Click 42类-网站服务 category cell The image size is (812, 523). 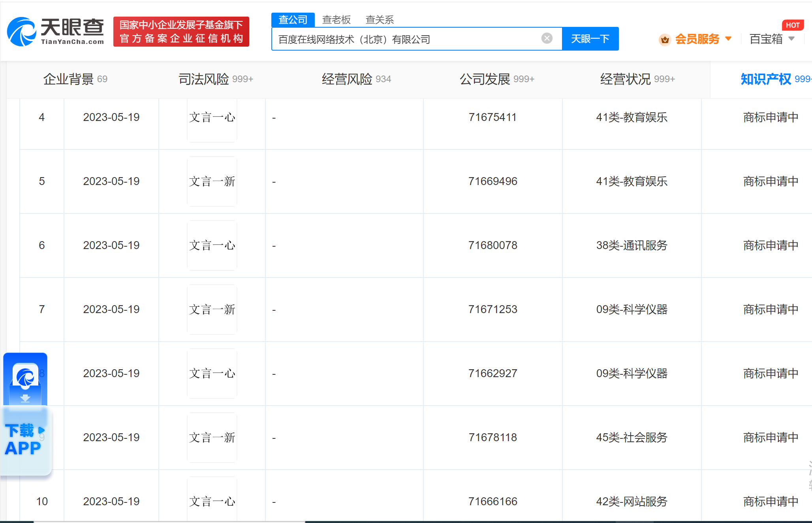tap(632, 502)
